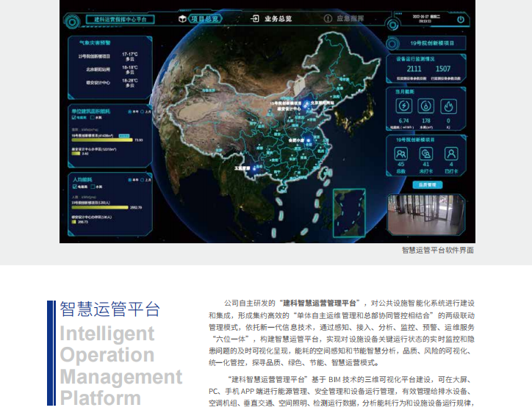This screenshot has height=413, width=532.
Task: Select 本年 radio in 单位建筑面积能耗 panel
Action: coord(129,111)
